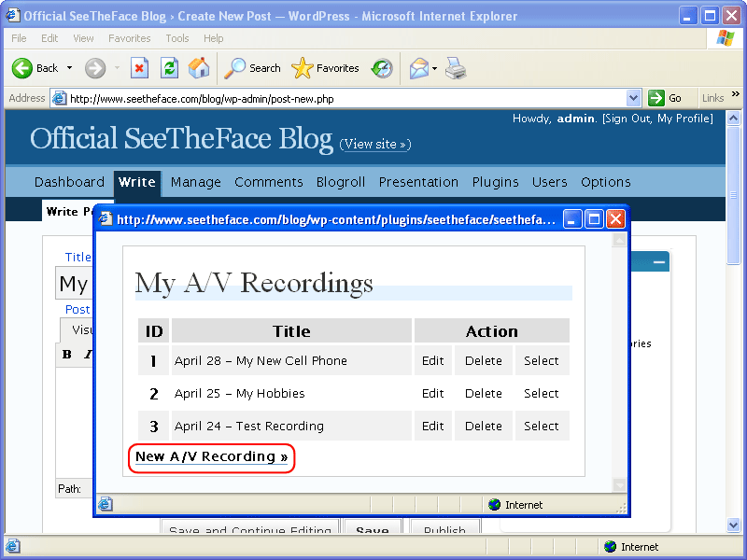Stop page loading with red X icon
Image resolution: width=747 pixels, height=560 pixels.
pyautogui.click(x=139, y=68)
